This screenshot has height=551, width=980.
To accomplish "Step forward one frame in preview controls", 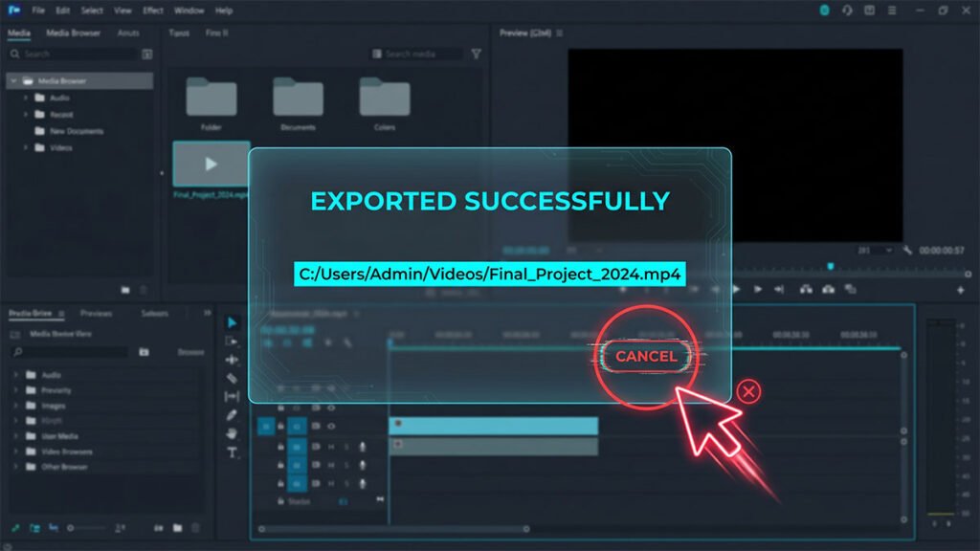I will [x=758, y=289].
